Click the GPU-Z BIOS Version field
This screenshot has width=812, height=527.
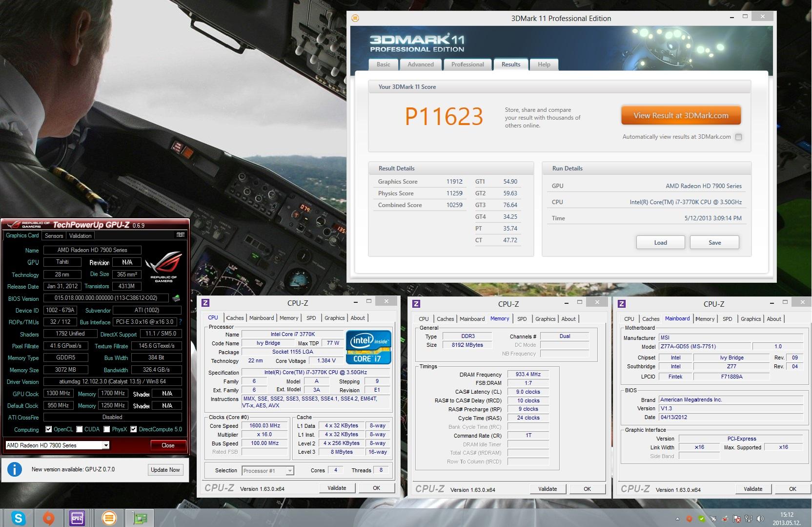[106, 298]
